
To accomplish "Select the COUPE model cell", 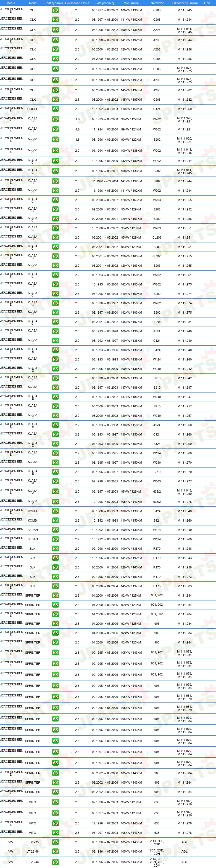I will coord(33,109).
